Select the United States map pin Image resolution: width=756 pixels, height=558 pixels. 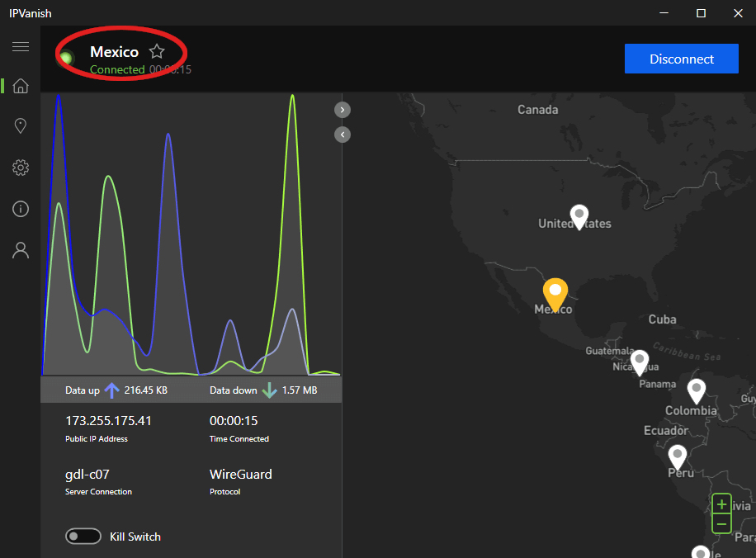point(579,217)
